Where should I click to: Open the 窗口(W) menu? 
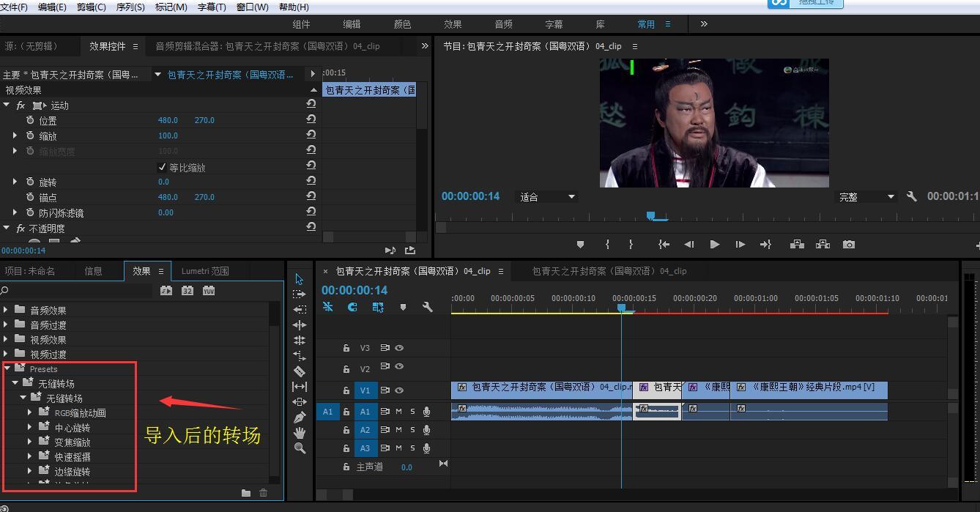coord(252,7)
